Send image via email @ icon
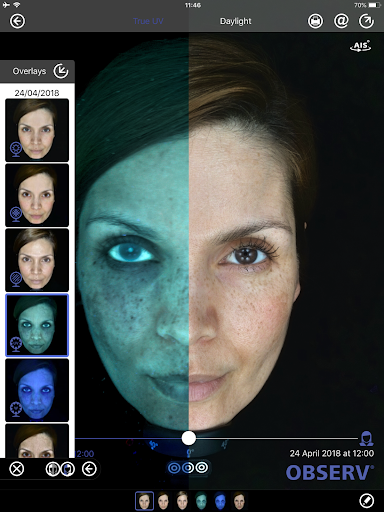The image size is (384, 512). pos(341,21)
